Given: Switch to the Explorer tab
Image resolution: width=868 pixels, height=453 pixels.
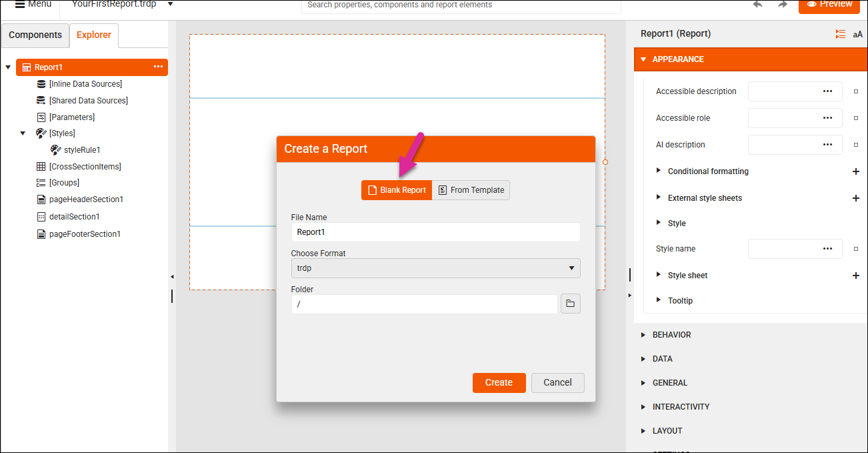Looking at the screenshot, I should [94, 35].
